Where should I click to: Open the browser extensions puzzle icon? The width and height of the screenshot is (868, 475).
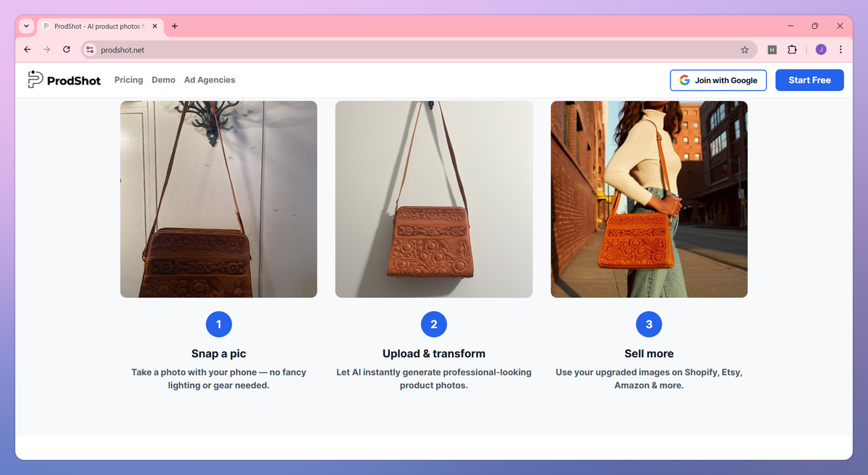[792, 50]
